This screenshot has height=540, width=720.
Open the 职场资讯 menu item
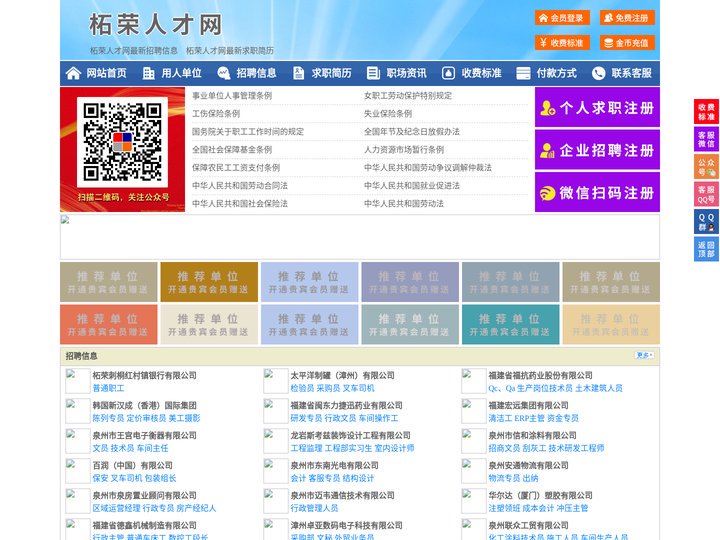point(406,73)
